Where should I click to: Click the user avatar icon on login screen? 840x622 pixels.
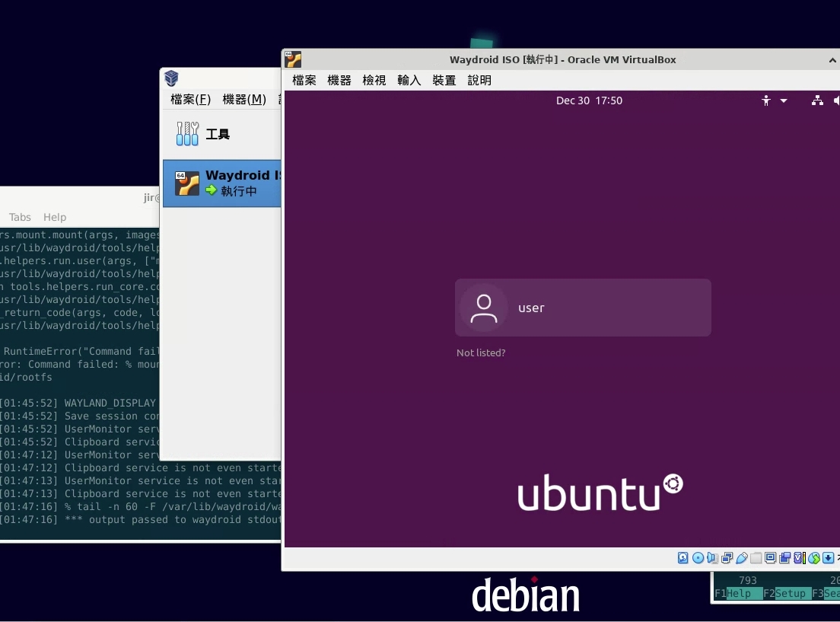click(x=484, y=308)
